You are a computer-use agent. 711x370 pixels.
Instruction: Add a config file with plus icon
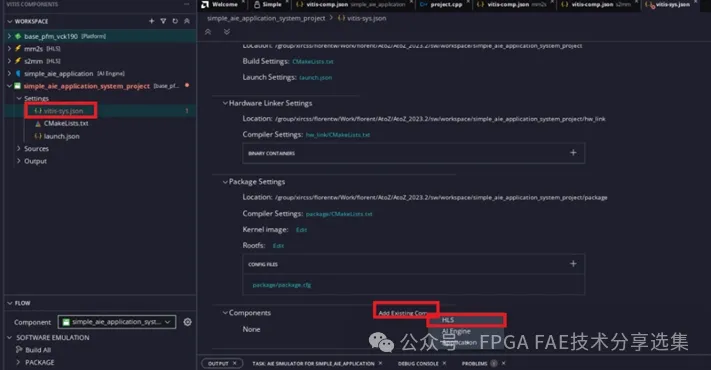coord(573,263)
